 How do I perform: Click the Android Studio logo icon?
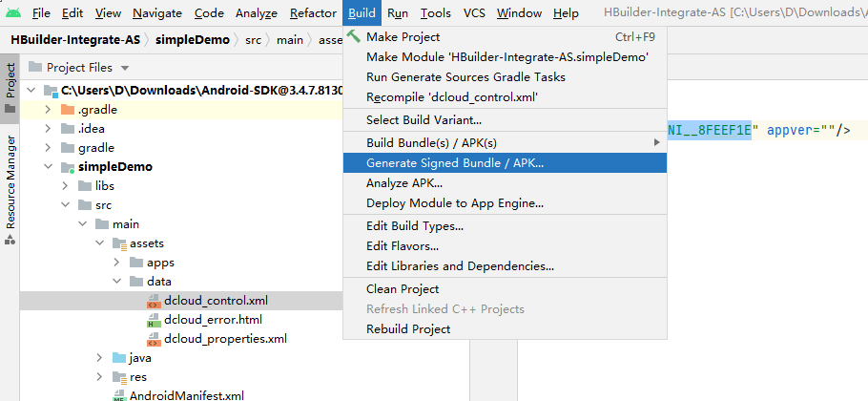12,13
